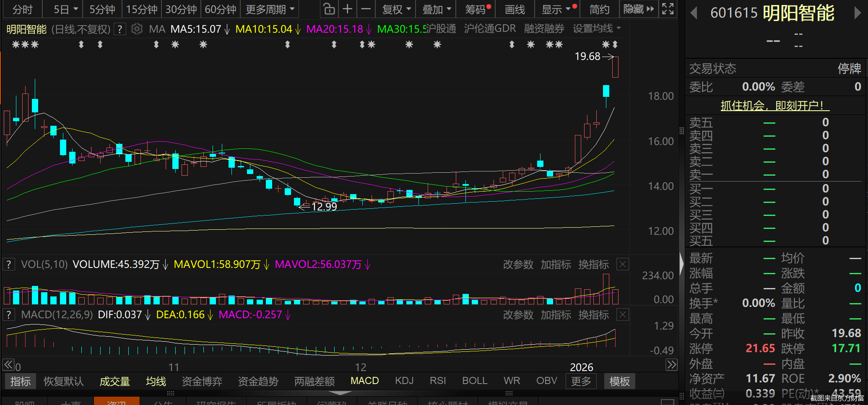Select the KDJ indicator tab
This screenshot has height=405, width=868.
(x=404, y=381)
